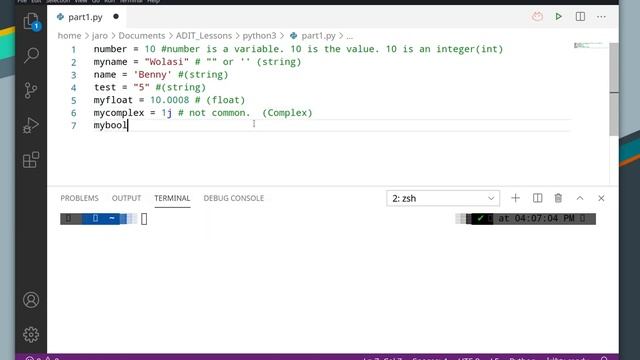The width and height of the screenshot is (640, 360).
Task: Open the Manage gear menu
Action: pyautogui.click(x=31, y=335)
